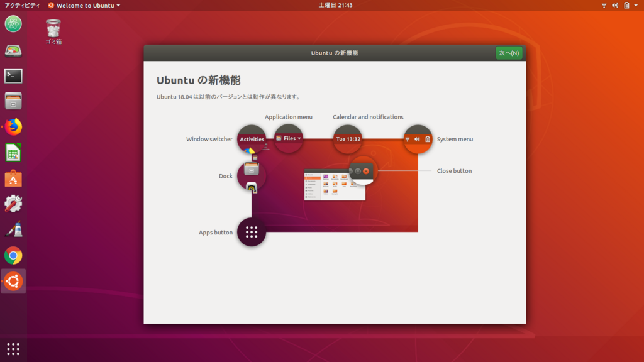Image resolution: width=644 pixels, height=362 pixels.
Task: Click the Tue 13:32 clock circle
Action: pyautogui.click(x=347, y=139)
